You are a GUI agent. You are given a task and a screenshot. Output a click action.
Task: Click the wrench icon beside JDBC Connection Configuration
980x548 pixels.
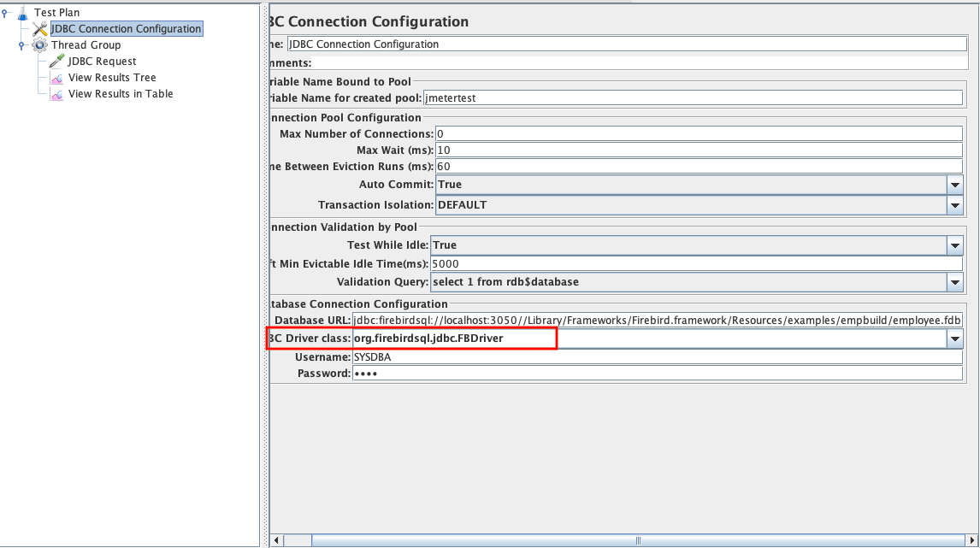coord(38,28)
